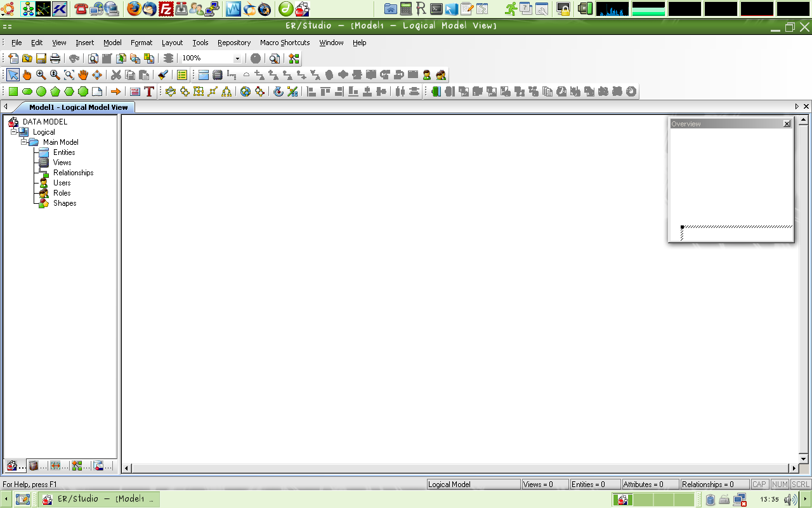812x508 pixels.
Task: Click the calculator icon in top panel
Action: [x=406, y=8]
